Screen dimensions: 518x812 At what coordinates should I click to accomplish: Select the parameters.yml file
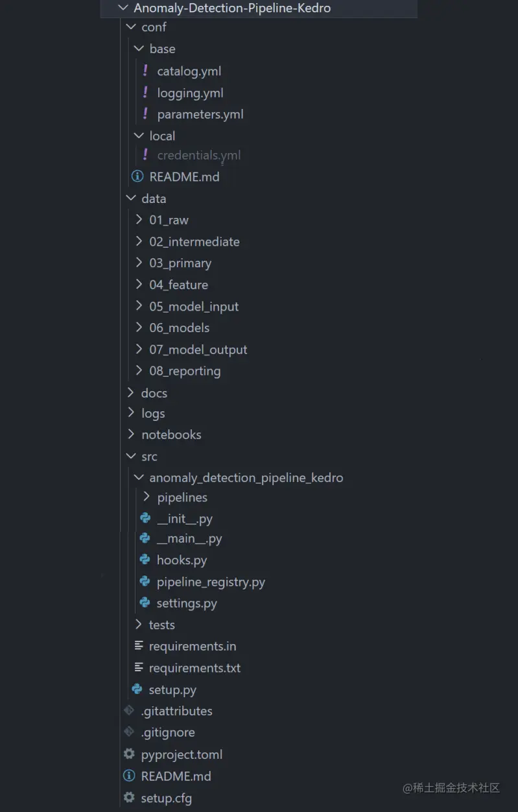pos(201,113)
